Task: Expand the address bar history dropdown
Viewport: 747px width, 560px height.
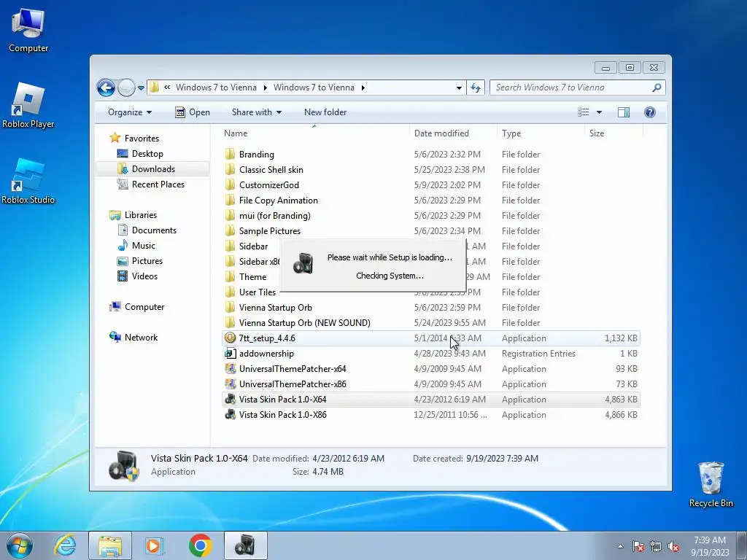Action: point(459,87)
